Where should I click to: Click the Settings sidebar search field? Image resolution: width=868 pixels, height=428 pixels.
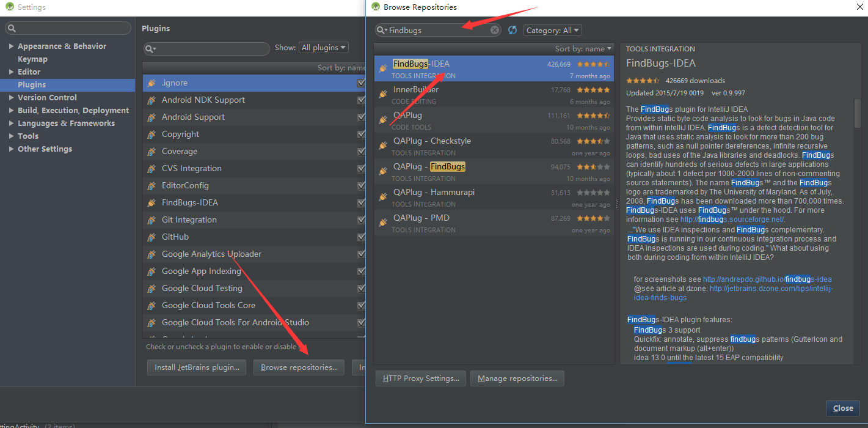click(x=68, y=28)
